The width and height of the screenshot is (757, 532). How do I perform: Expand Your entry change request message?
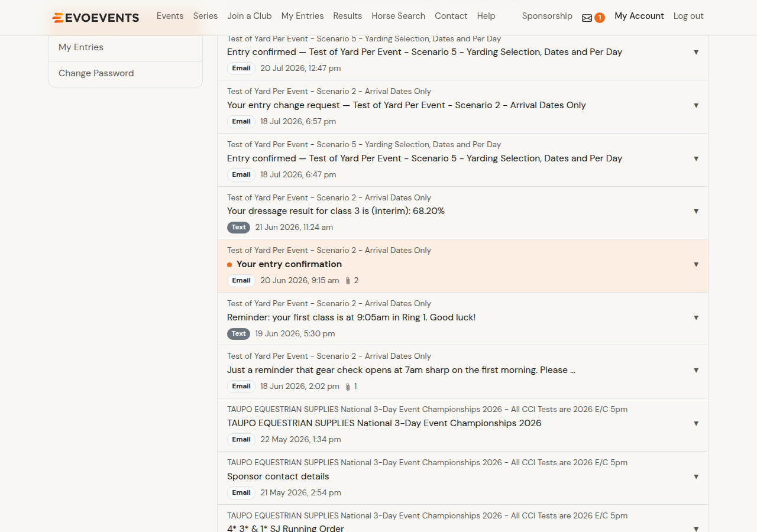pyautogui.click(x=696, y=105)
